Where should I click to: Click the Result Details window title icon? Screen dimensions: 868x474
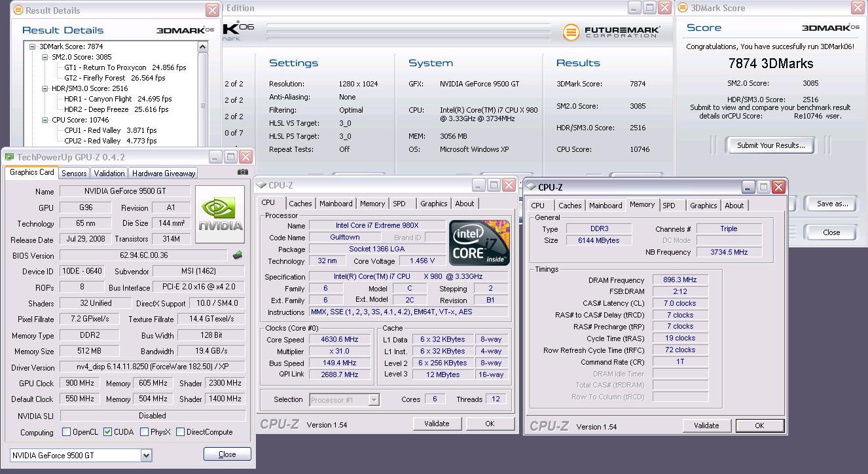(18, 10)
